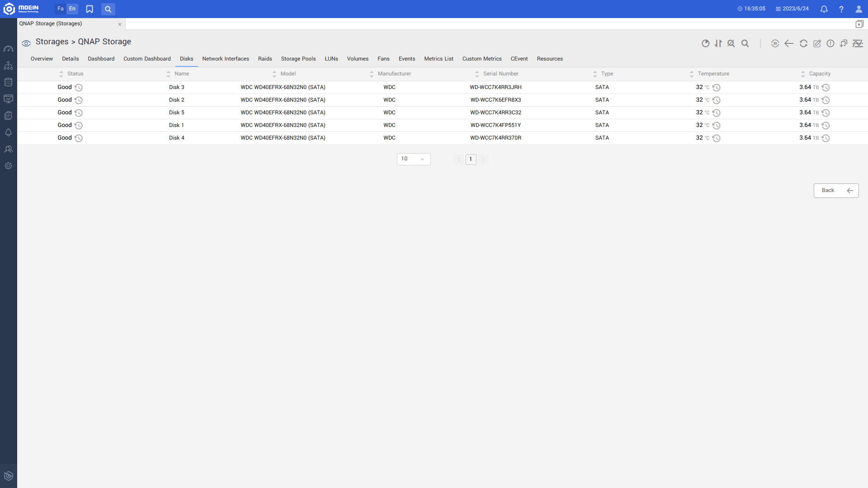
Task: Open the Network Interfaces tab
Action: [226, 59]
